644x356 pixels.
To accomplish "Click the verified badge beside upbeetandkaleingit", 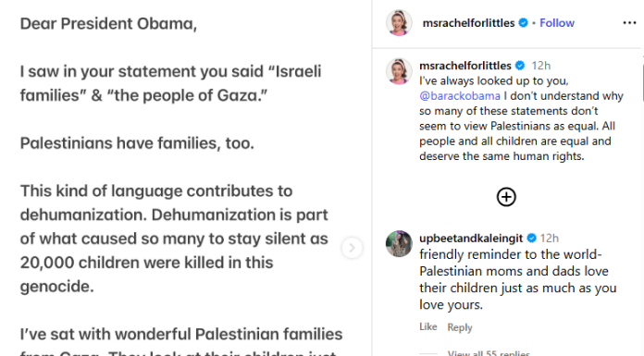I will tap(531, 239).
